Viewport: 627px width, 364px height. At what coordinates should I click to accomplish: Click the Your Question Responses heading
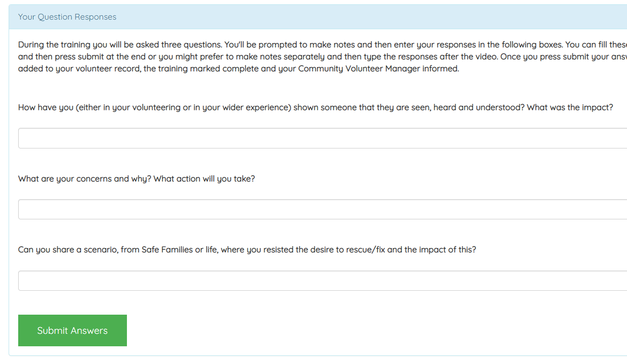point(67,17)
